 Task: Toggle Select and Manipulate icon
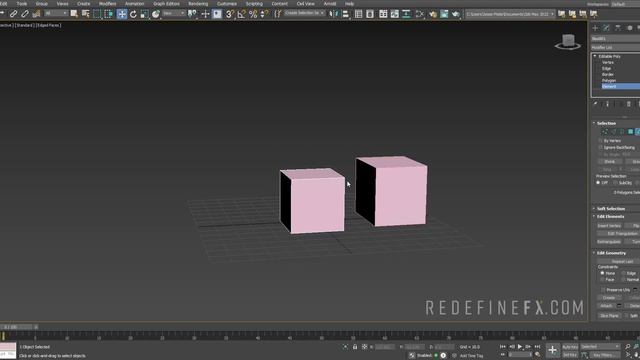205,14
